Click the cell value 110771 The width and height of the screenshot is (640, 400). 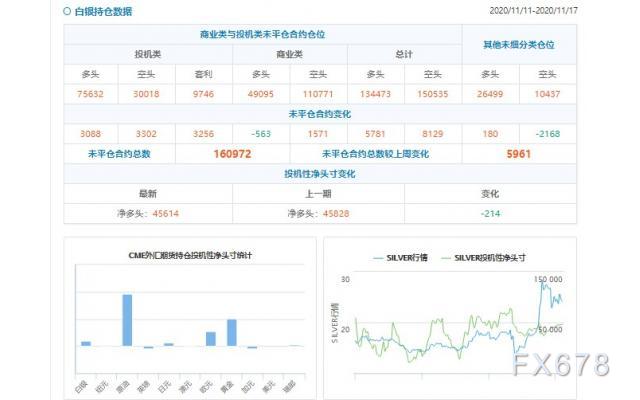[x=318, y=94]
